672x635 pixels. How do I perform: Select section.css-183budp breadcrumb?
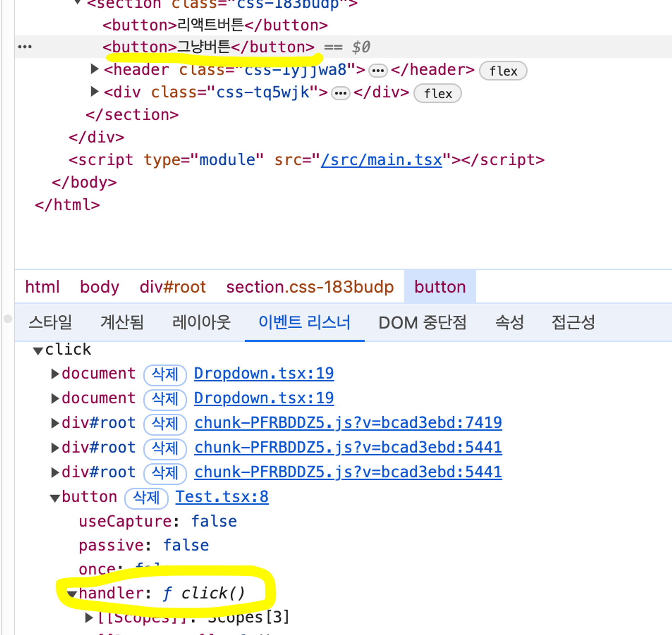310,287
